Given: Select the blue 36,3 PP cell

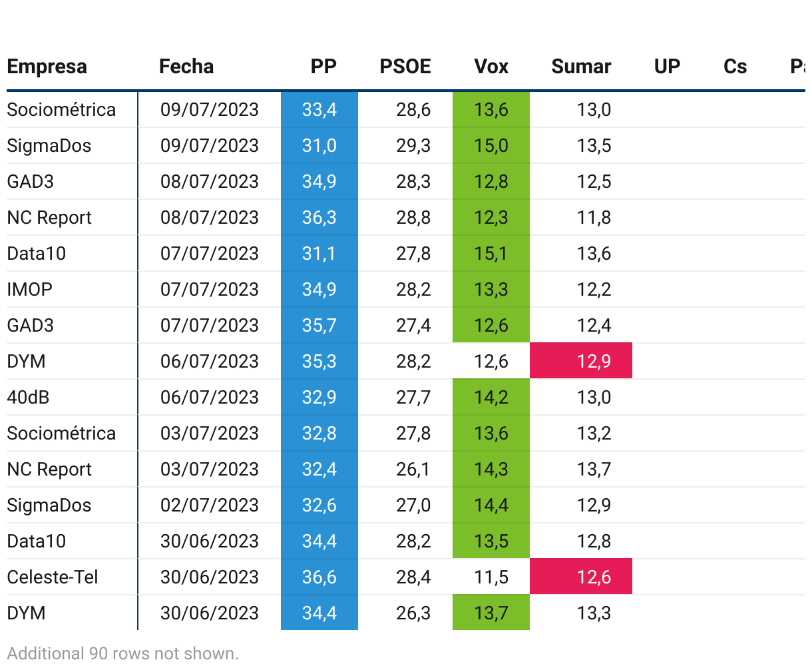Looking at the screenshot, I should (x=319, y=217).
